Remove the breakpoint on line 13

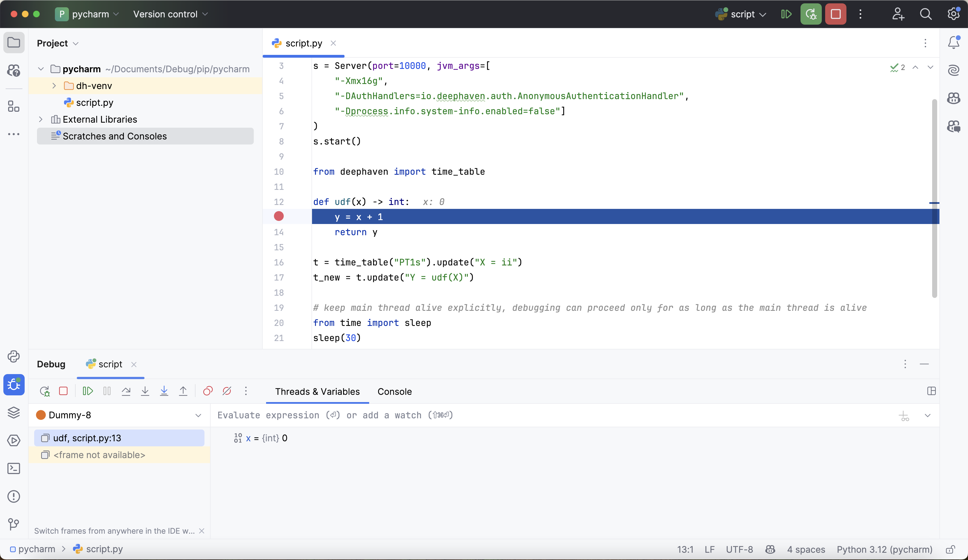[279, 217]
